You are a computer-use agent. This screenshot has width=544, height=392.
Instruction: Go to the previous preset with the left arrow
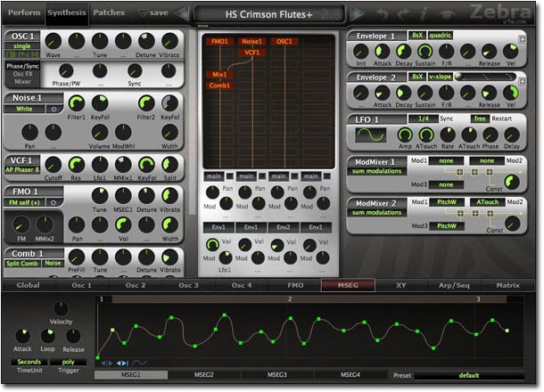point(183,13)
